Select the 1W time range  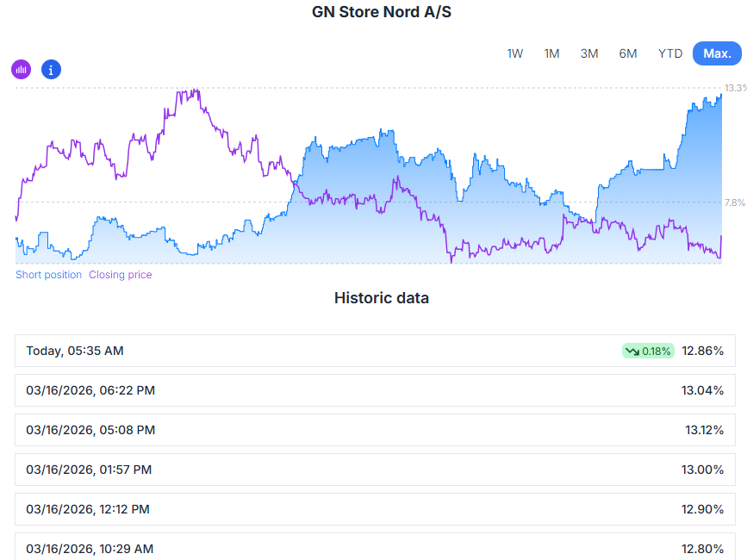coord(514,53)
